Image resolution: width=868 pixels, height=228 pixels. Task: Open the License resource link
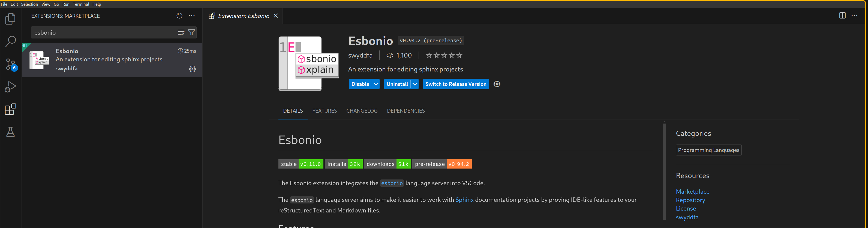click(x=686, y=208)
